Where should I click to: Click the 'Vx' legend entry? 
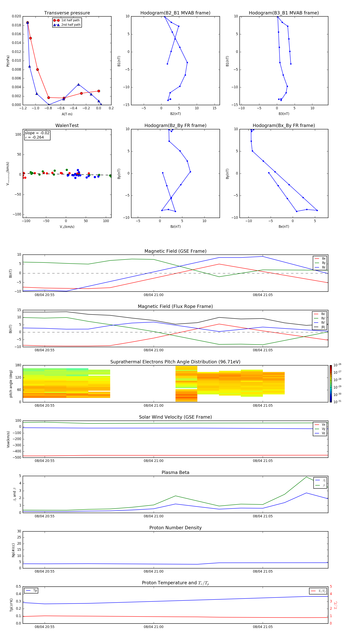coord(320,424)
